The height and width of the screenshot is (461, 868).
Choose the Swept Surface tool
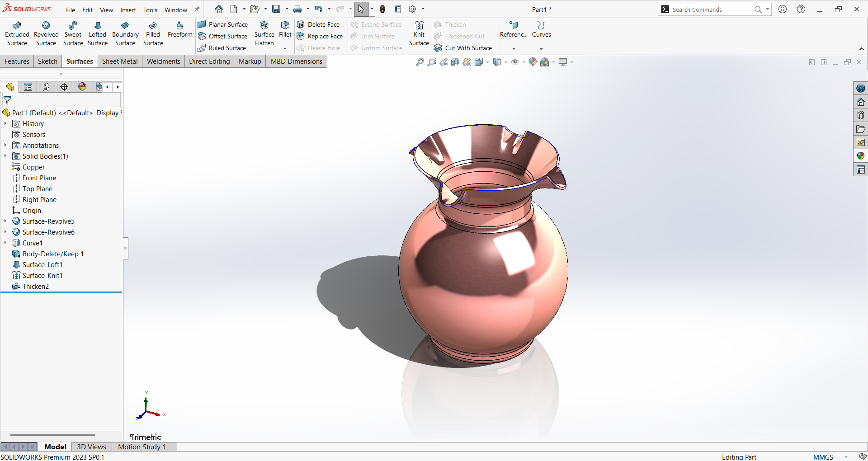point(73,34)
